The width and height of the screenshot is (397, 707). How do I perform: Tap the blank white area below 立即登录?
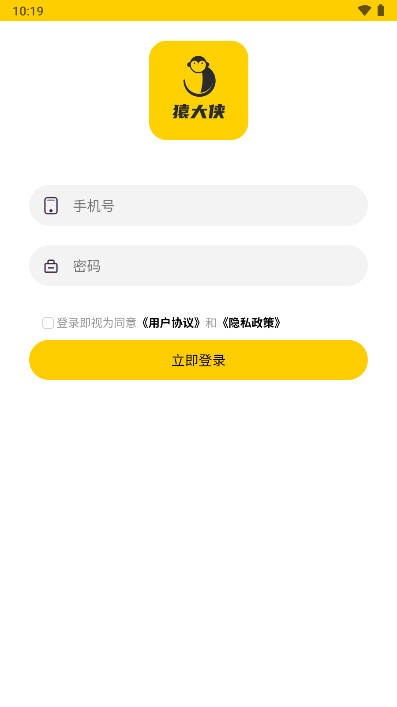tap(198, 541)
